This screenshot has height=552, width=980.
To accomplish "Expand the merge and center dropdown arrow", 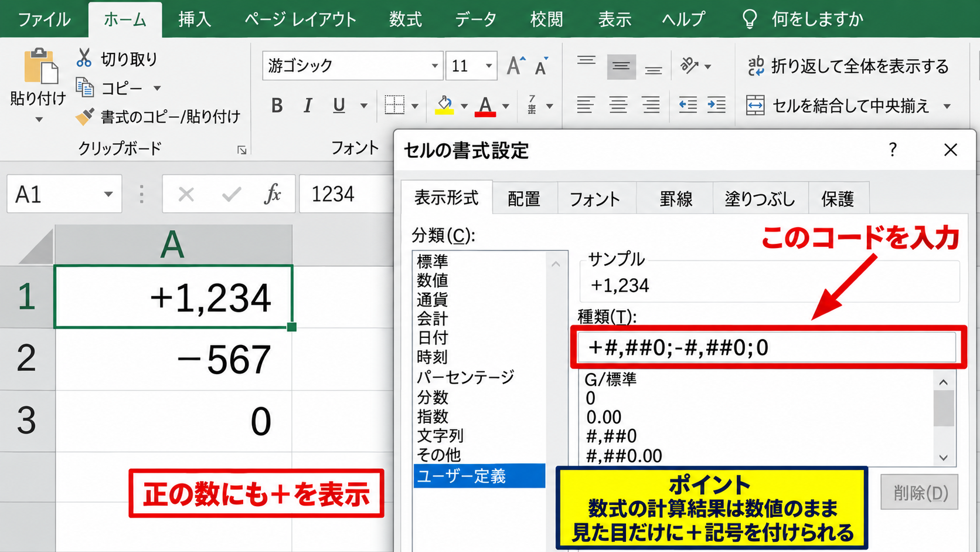I will coord(947,106).
